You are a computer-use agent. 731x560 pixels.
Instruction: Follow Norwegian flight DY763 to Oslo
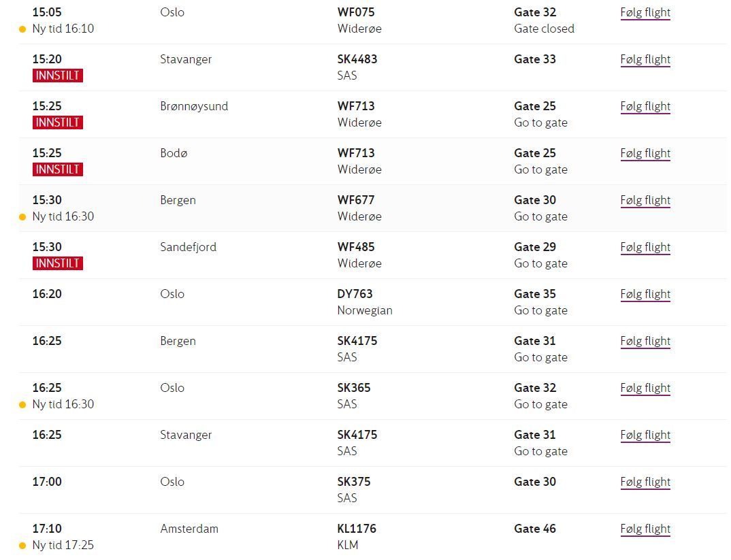tap(645, 295)
